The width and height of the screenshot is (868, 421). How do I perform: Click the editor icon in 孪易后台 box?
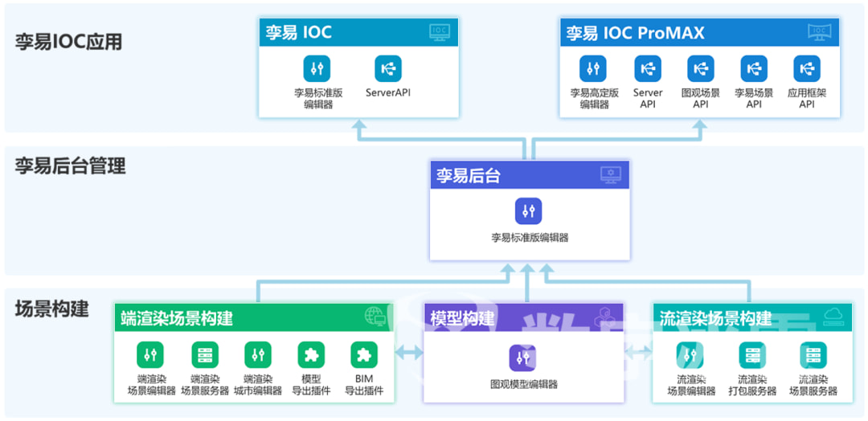coord(529,211)
